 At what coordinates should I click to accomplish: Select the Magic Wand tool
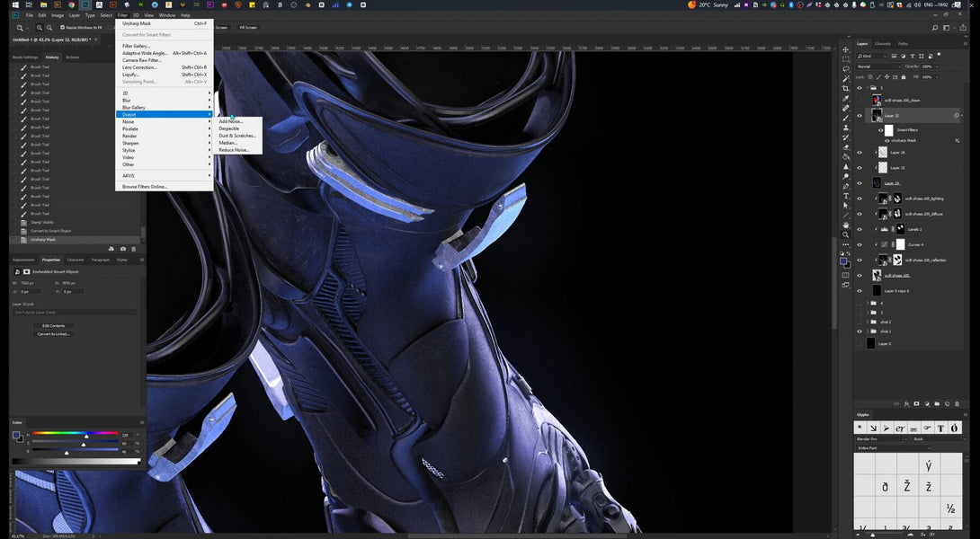(846, 79)
